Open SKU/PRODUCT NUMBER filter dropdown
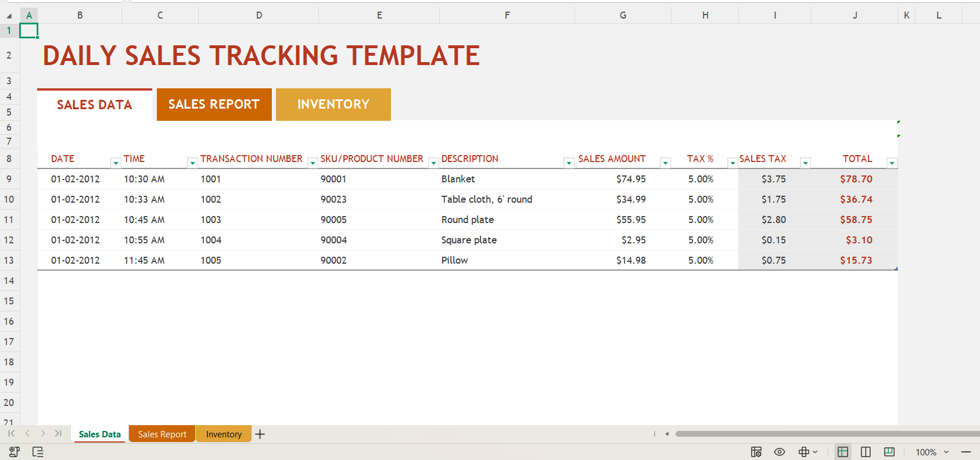The height and width of the screenshot is (460, 980). click(x=433, y=163)
